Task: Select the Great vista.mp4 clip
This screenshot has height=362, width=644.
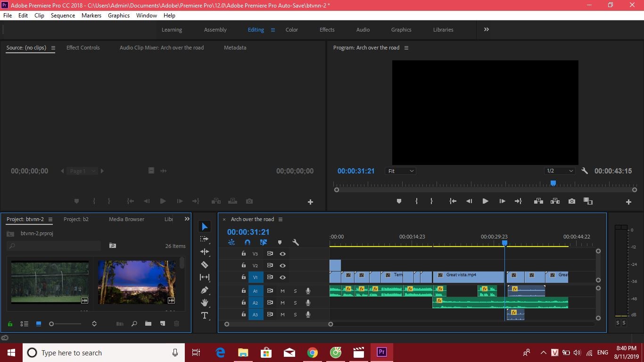Action: pyautogui.click(x=469, y=277)
